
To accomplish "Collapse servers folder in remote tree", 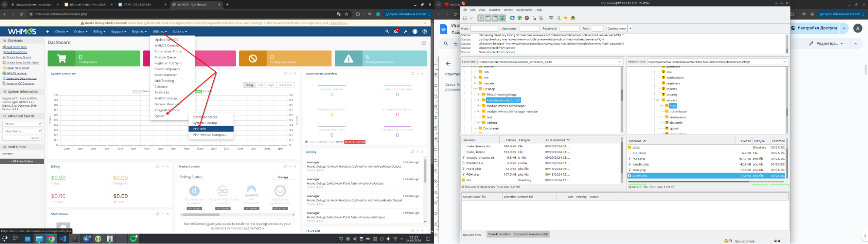I will tap(658, 100).
